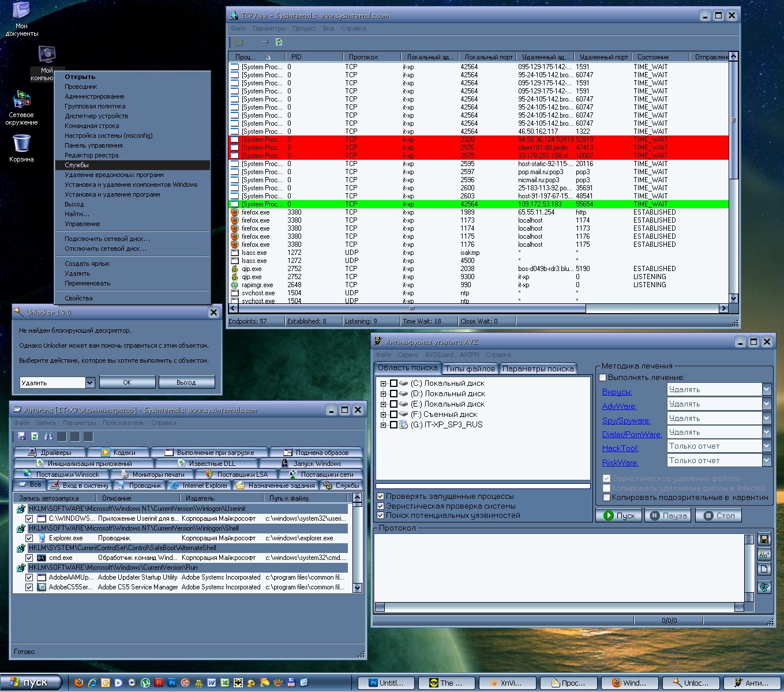Click OK button in Unlocker dialog
The width and height of the screenshot is (784, 692).
coord(127,382)
